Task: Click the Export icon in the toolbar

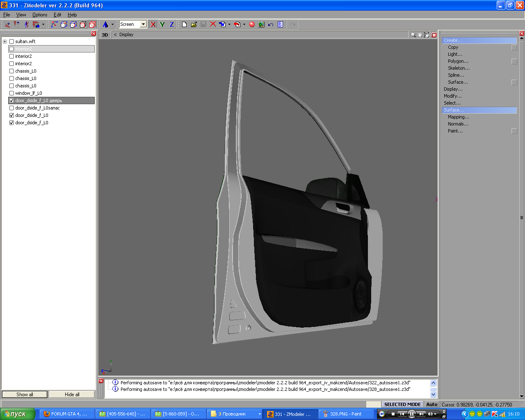Action: (x=237, y=25)
